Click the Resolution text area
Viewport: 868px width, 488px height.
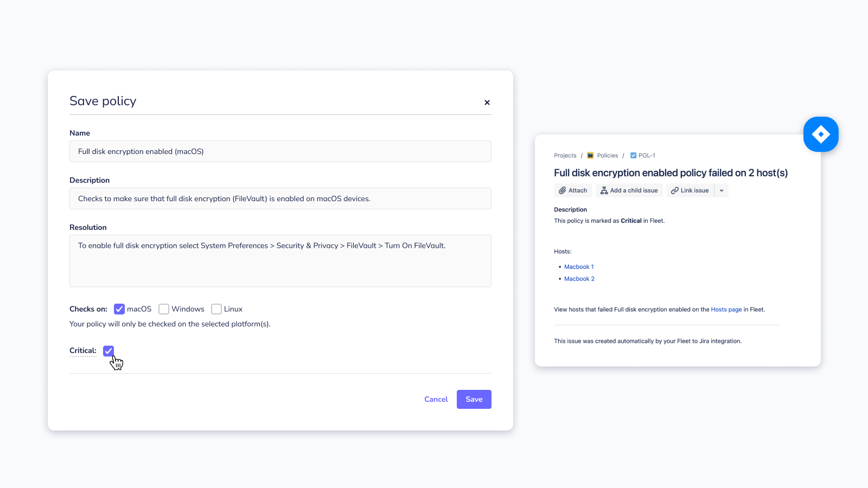280,261
